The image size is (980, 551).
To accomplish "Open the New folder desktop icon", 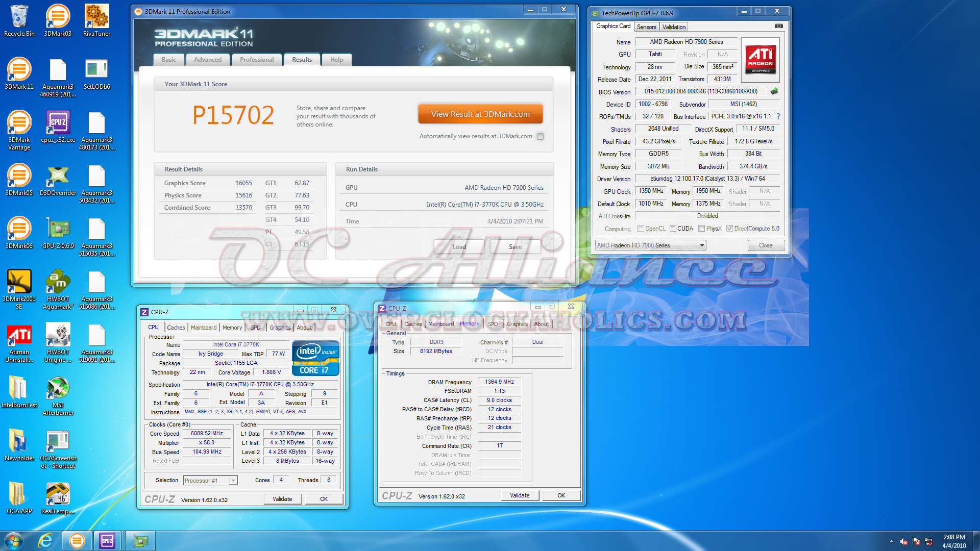I will [x=19, y=445].
